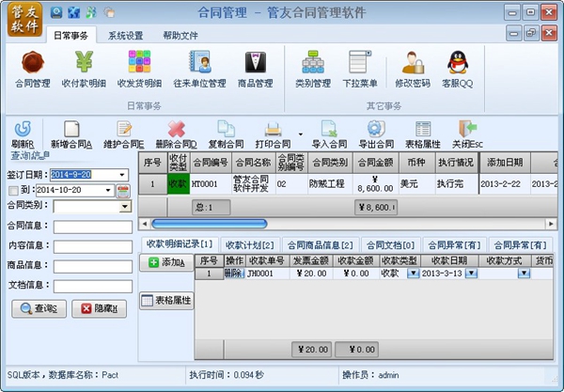This screenshot has height=392, width=564.
Task: Expand the 2014-10-20 end date dropdown
Action: point(108,190)
